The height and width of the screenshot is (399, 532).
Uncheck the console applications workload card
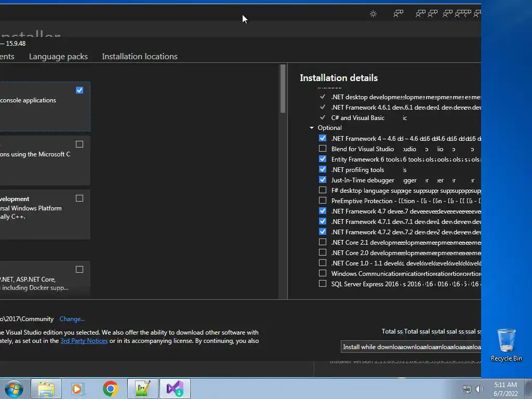79,90
